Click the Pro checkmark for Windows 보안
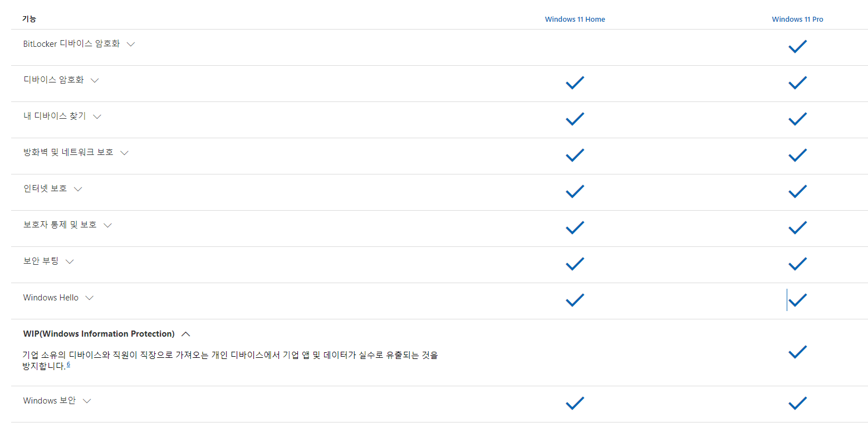 [797, 403]
